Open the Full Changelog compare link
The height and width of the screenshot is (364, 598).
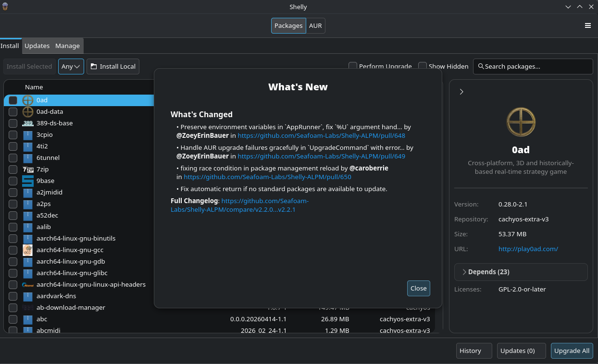click(x=240, y=205)
